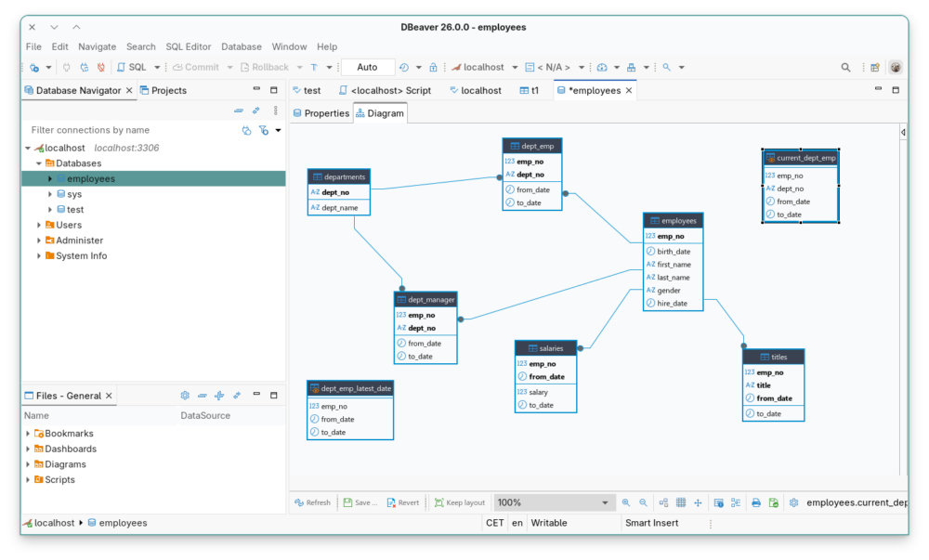
Task: Expand the Users folder
Action: (39, 225)
